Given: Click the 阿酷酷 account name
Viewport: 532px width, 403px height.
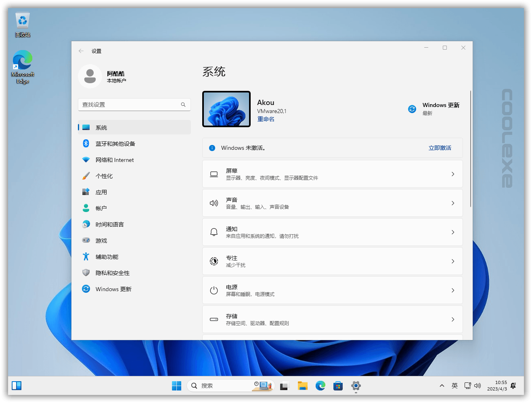Looking at the screenshot, I should pyautogui.click(x=116, y=73).
